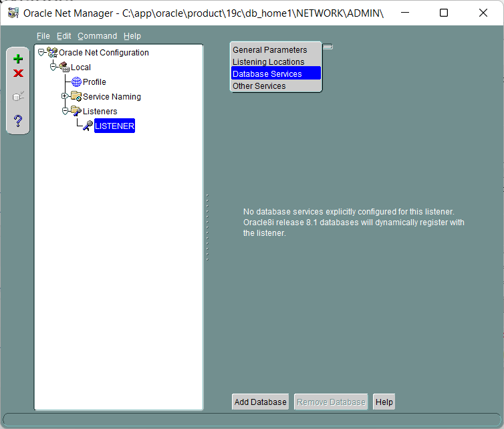Select the Service Naming tree item
504x429 pixels.
pos(112,96)
